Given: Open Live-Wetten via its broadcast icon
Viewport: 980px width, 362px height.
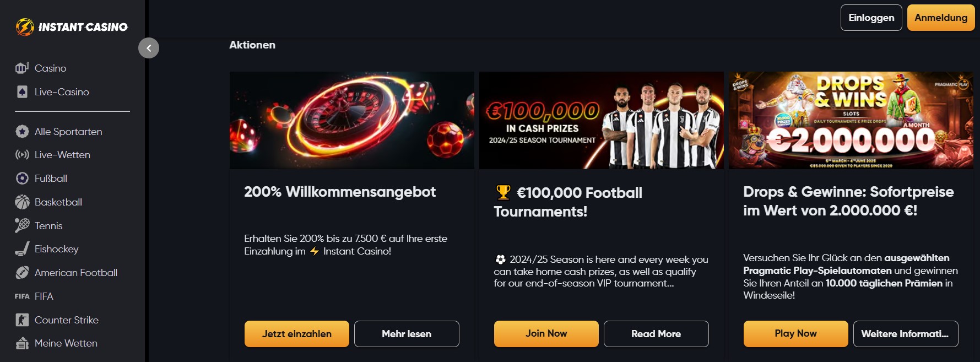Looking at the screenshot, I should [x=21, y=154].
